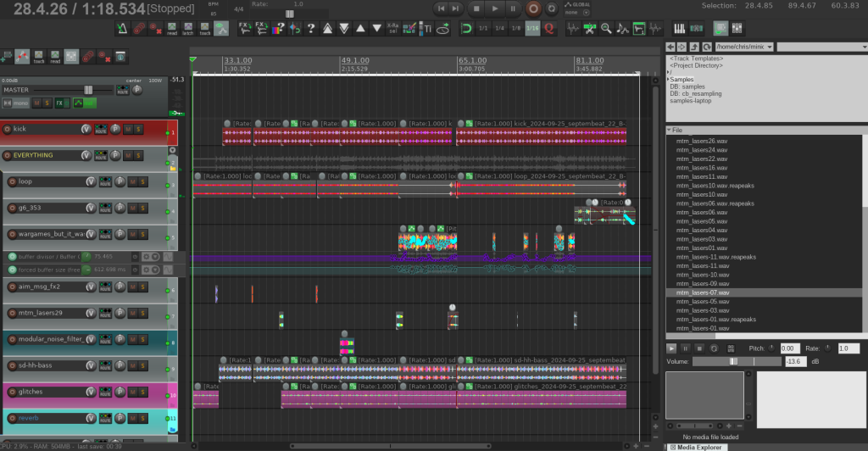The height and width of the screenshot is (451, 868).
Task: Click Media Explorer back arrow button
Action: pyautogui.click(x=670, y=47)
